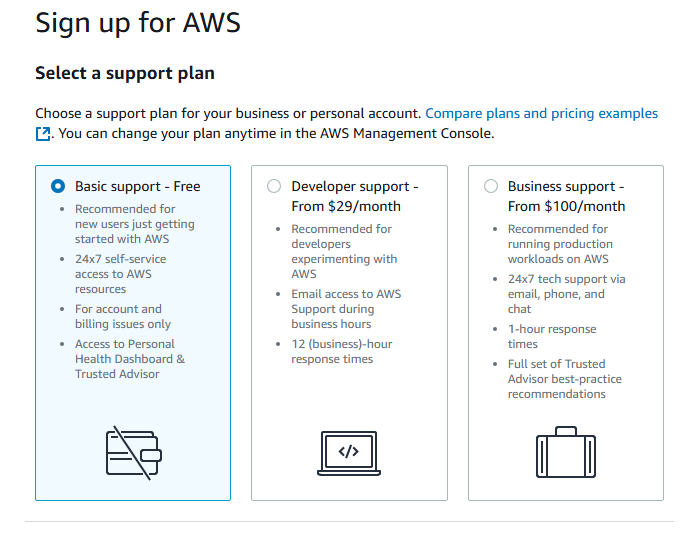Viewport: 693px width, 546px height.
Task: Click the Basic support - Free title
Action: [x=137, y=187]
